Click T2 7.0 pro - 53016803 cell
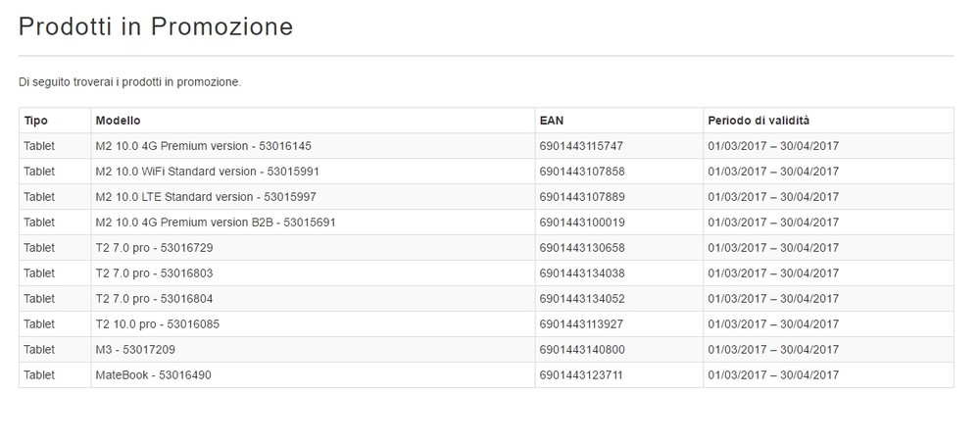Viewport: 980px width, 445px height. 314,273
